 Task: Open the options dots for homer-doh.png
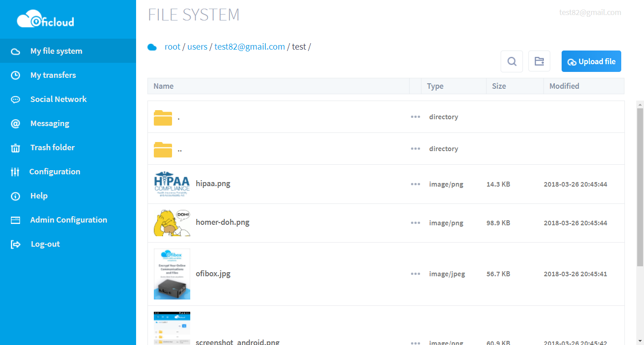[x=415, y=223]
